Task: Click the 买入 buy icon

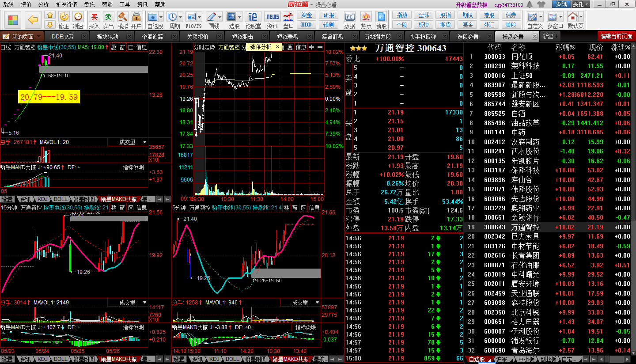Action: [x=94, y=16]
